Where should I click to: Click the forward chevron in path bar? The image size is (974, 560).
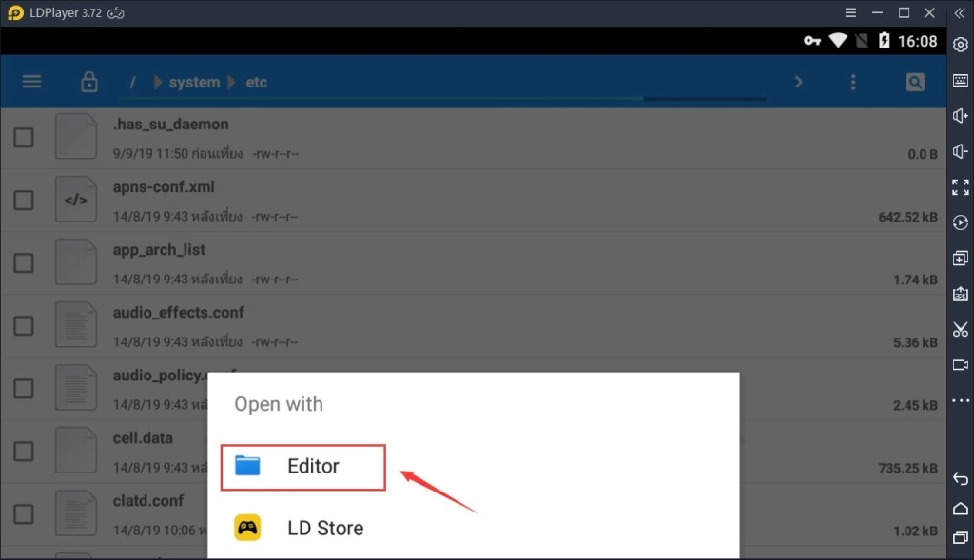tap(799, 82)
